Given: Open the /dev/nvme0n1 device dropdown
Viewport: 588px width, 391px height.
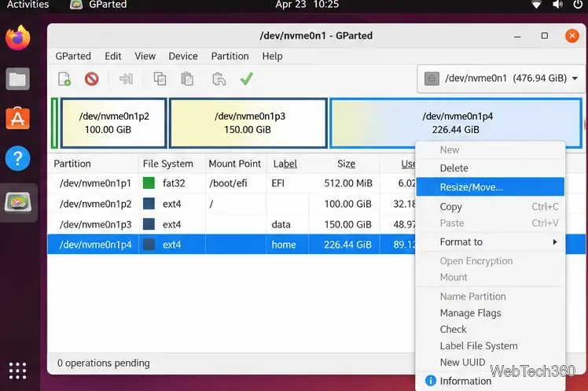Looking at the screenshot, I should [501, 79].
